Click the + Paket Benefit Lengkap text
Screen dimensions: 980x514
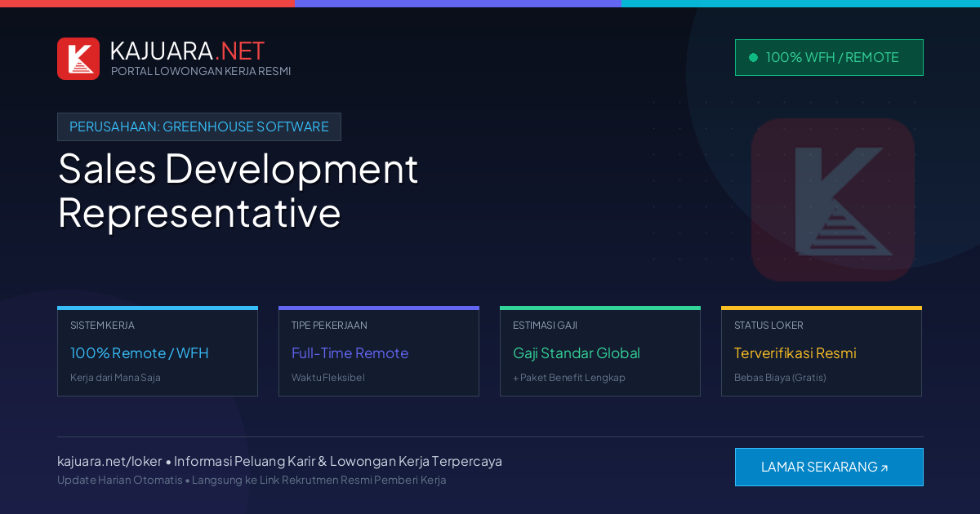point(569,378)
